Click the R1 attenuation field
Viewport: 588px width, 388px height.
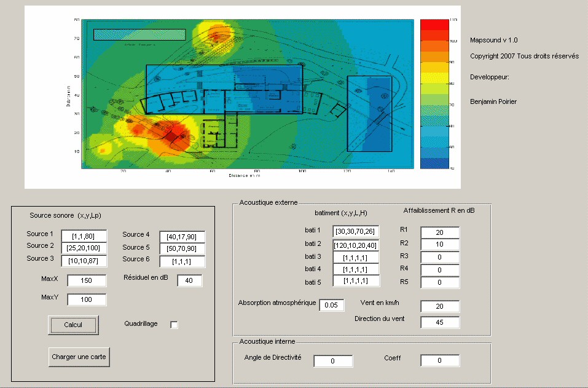440,232
